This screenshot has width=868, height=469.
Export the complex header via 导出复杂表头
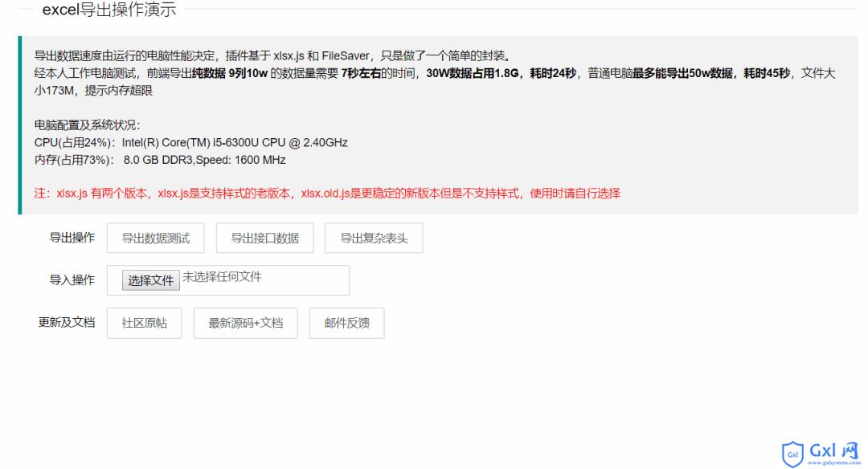(x=374, y=239)
